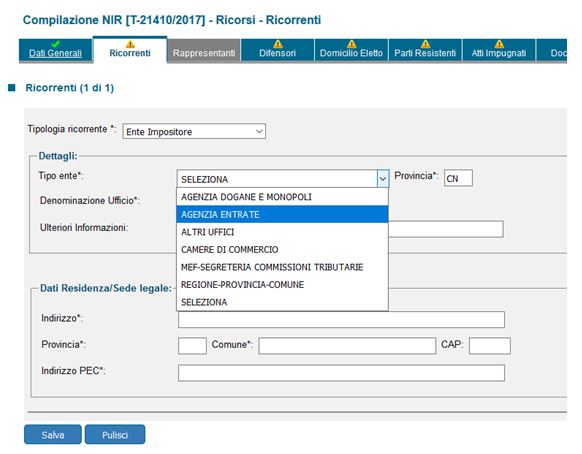Image resolution: width=582 pixels, height=454 pixels.
Task: Focus the Indirizzo PEC input field
Action: click(x=341, y=373)
